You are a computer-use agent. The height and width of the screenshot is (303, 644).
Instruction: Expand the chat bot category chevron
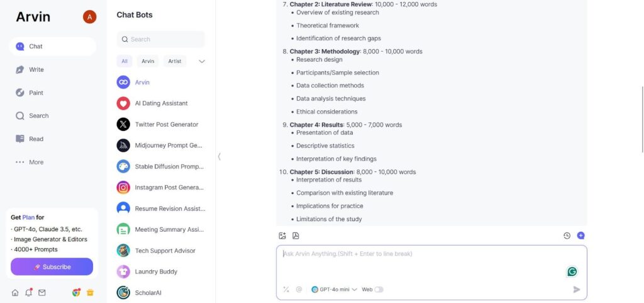click(202, 61)
